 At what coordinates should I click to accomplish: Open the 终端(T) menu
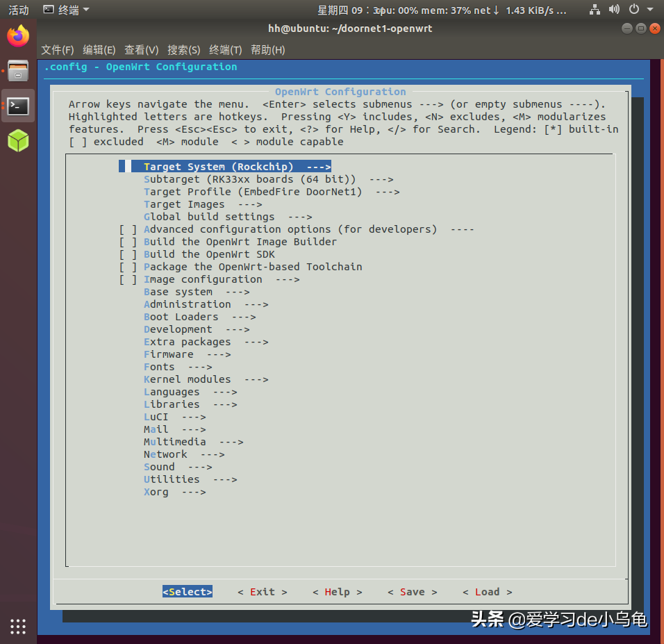(x=226, y=49)
